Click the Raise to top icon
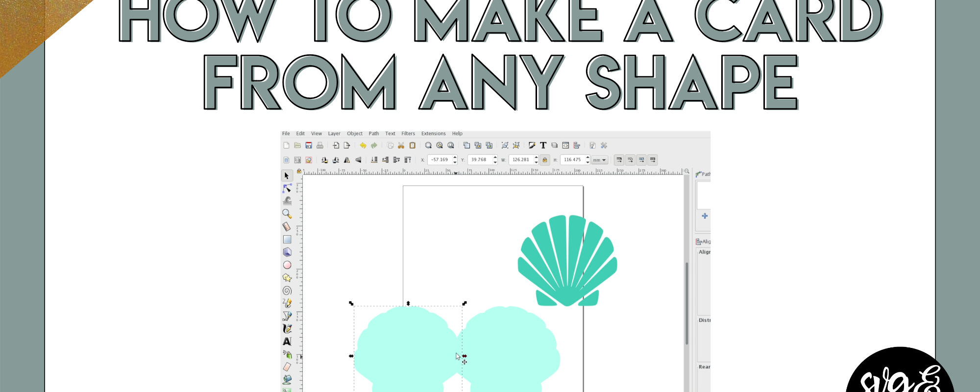Screen dimensions: 980x392 coord(408,160)
